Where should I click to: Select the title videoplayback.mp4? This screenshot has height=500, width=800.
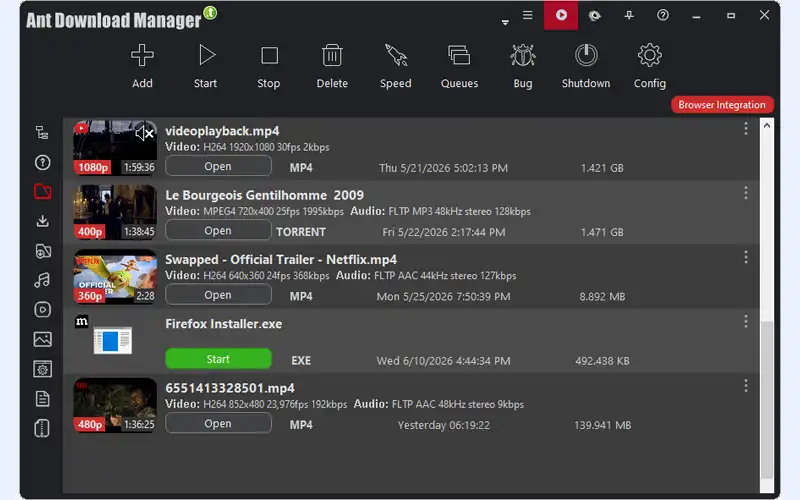click(x=222, y=131)
